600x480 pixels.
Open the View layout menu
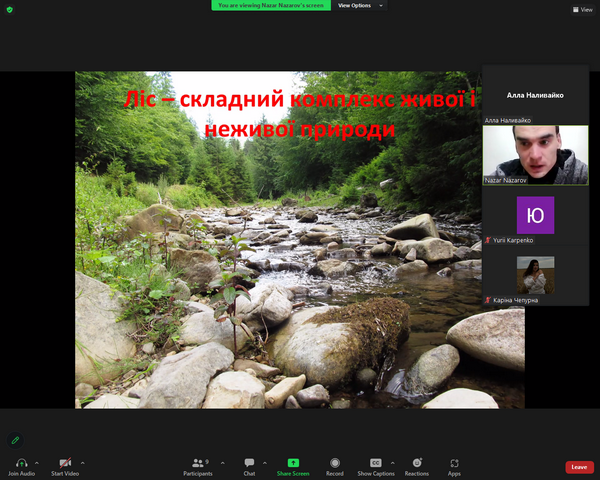coord(582,9)
